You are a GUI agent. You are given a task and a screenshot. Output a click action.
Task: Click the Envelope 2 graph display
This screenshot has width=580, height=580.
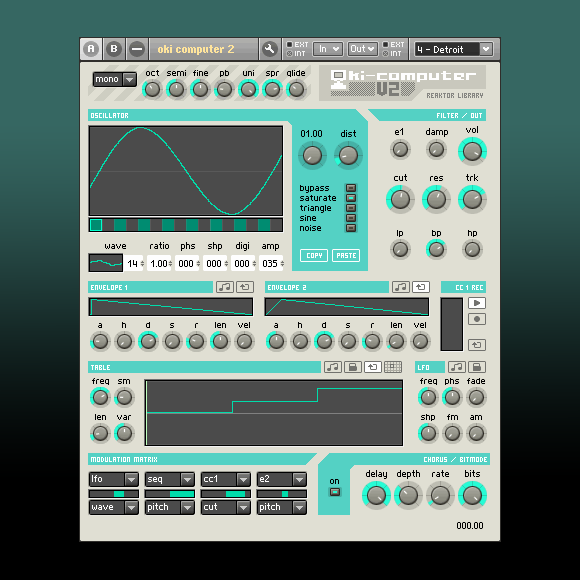pos(347,307)
